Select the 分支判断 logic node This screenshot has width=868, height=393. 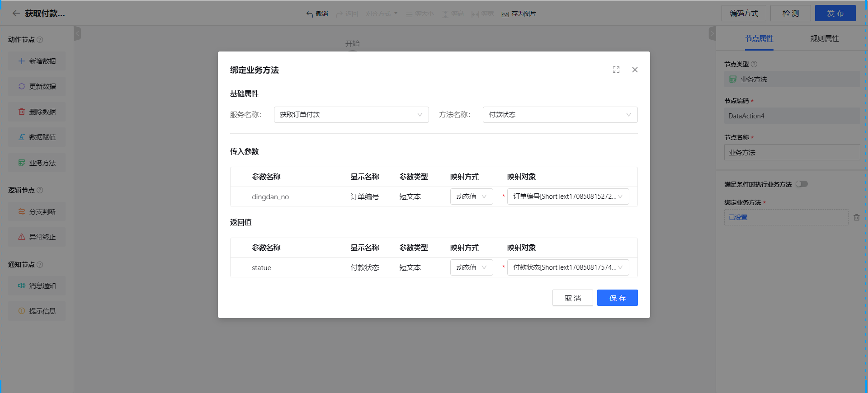click(37, 211)
